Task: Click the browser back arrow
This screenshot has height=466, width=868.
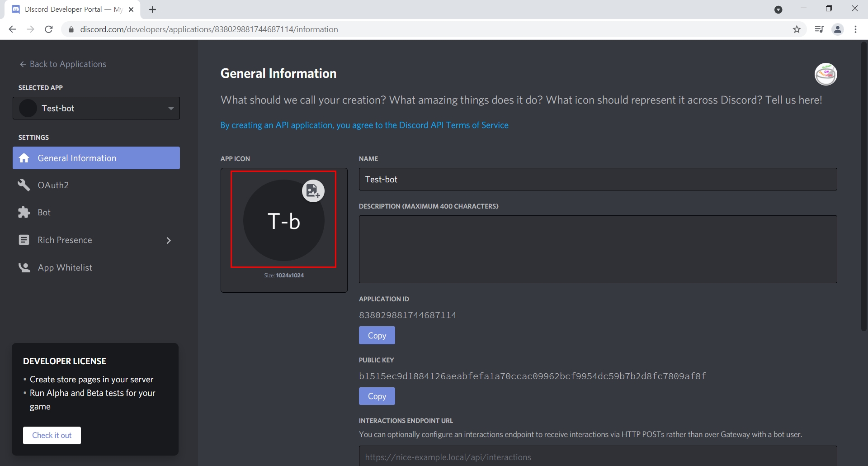Action: 12,29
